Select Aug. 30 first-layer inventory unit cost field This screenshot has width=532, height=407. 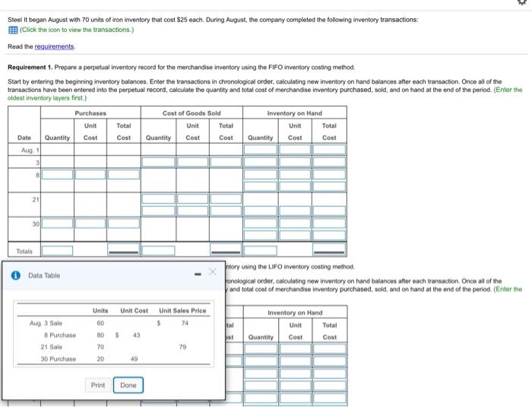pos(295,223)
